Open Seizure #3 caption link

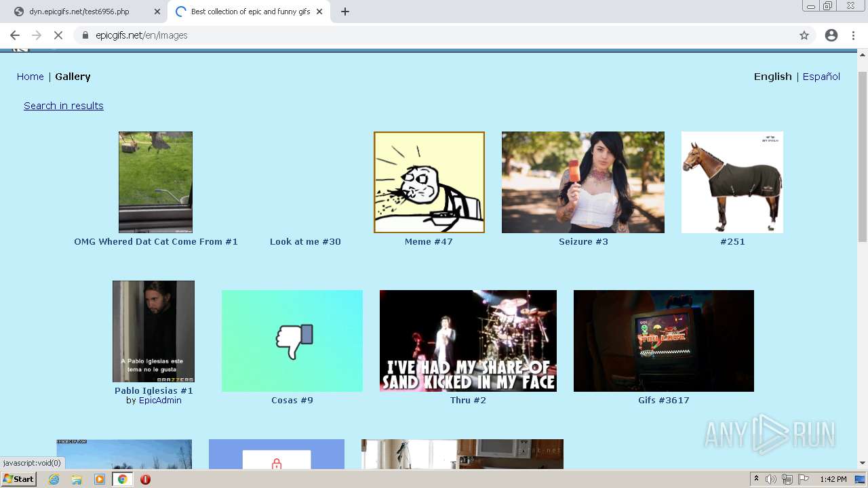[583, 241]
